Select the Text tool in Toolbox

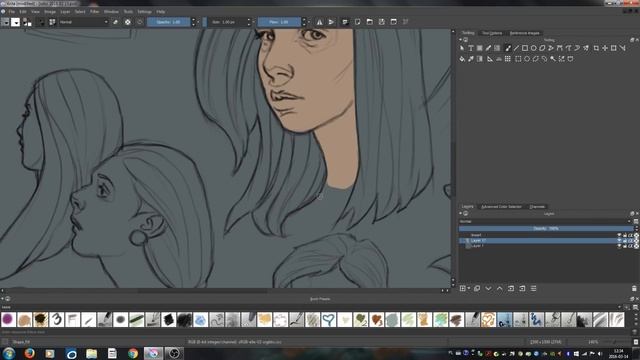471,48
